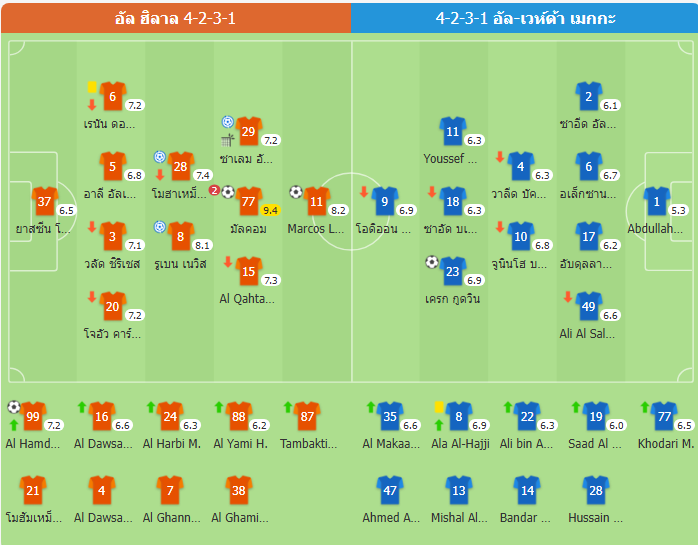The width and height of the screenshot is (698, 545).
Task: Click the red goal-count badge next to Malcom
Action: pyautogui.click(x=214, y=190)
